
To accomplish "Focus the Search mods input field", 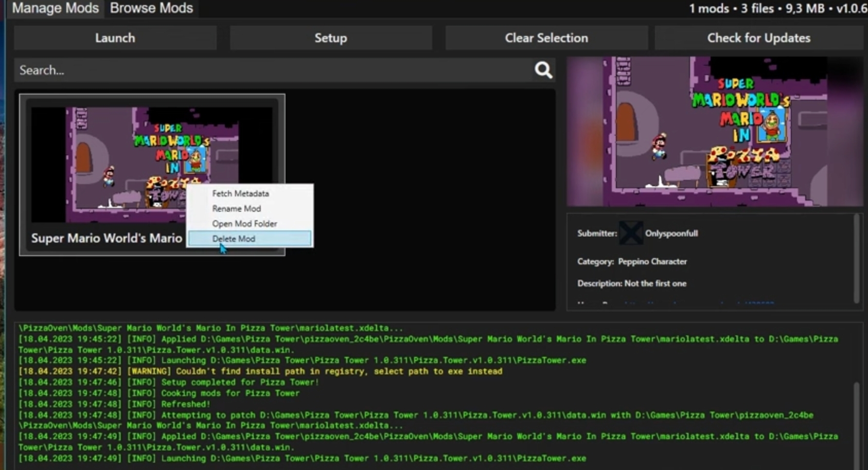I will click(x=273, y=70).
